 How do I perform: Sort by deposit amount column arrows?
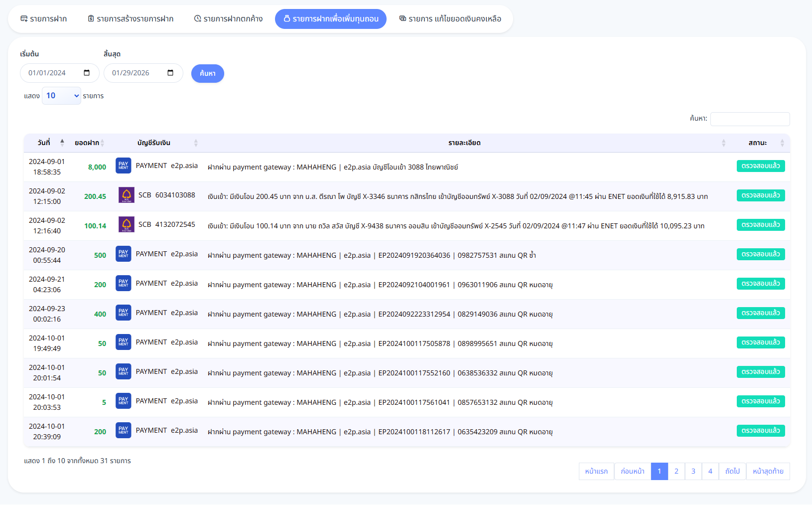(102, 143)
